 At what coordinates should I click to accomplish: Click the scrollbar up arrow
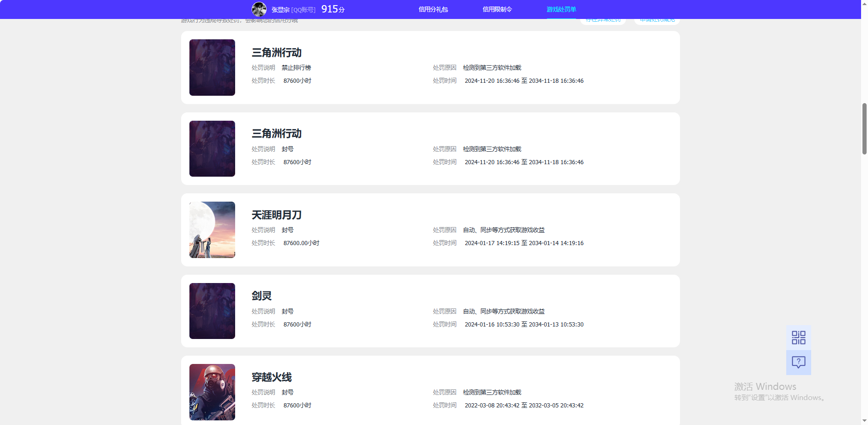tap(864, 3)
